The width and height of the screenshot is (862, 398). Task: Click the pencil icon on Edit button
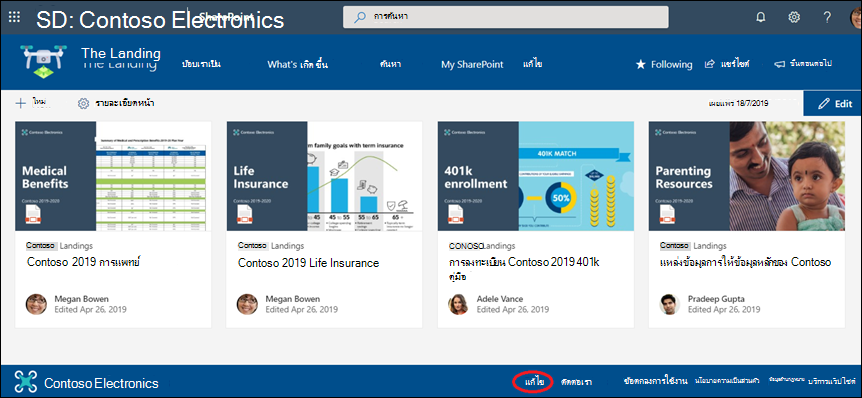pos(824,103)
